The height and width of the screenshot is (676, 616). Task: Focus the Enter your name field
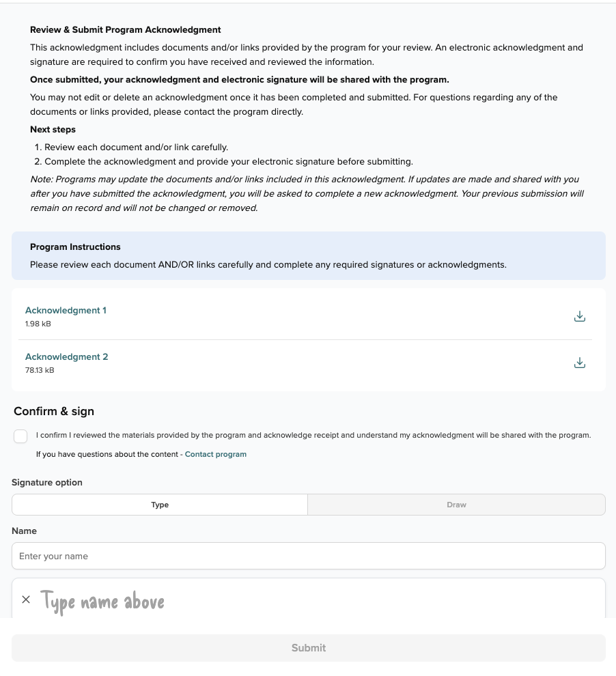tap(309, 556)
